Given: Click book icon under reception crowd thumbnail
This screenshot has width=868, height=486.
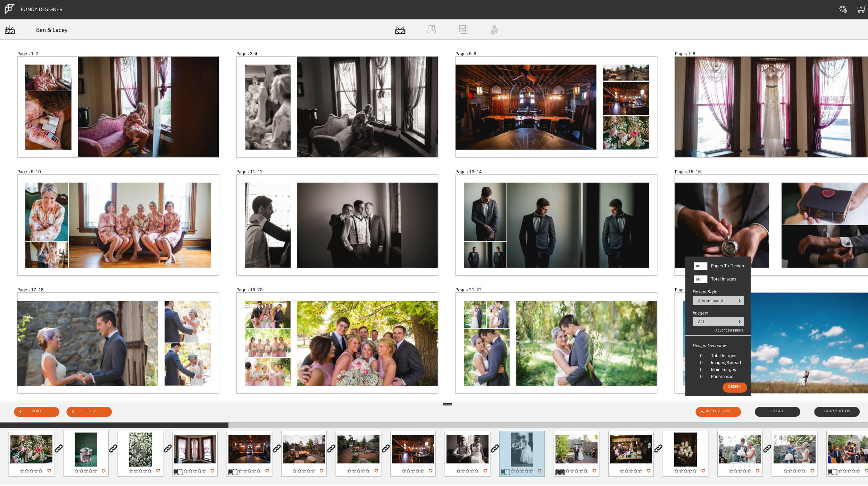Looking at the screenshot, I should click(832, 471).
